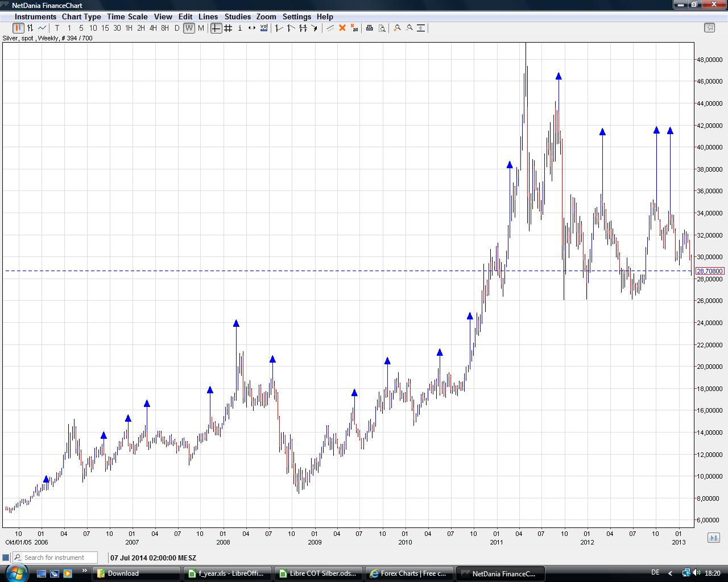The height and width of the screenshot is (582, 728).
Task: Click the parallel trend lines icon
Action: click(x=330, y=28)
